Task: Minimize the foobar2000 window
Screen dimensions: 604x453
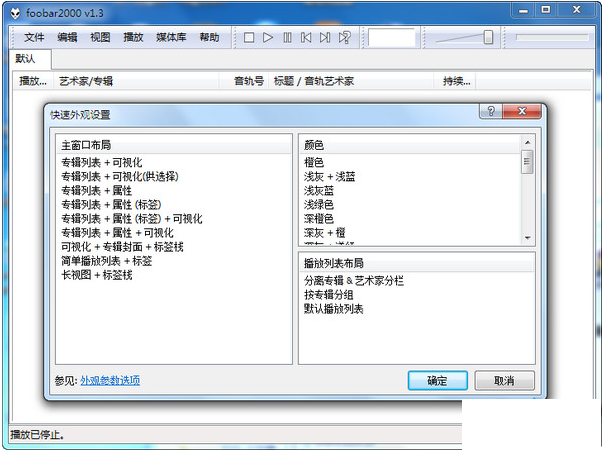Action: [523, 10]
